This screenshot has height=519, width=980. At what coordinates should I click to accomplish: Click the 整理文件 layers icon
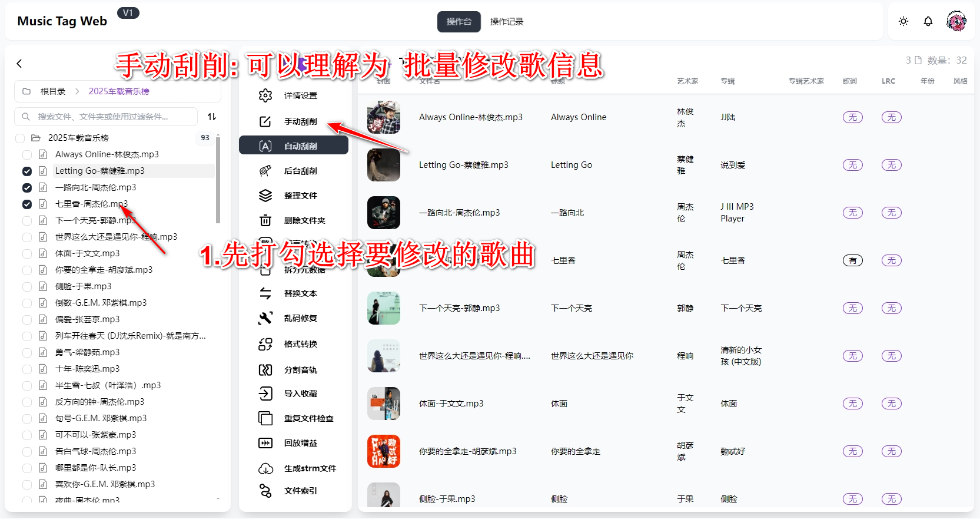265,196
